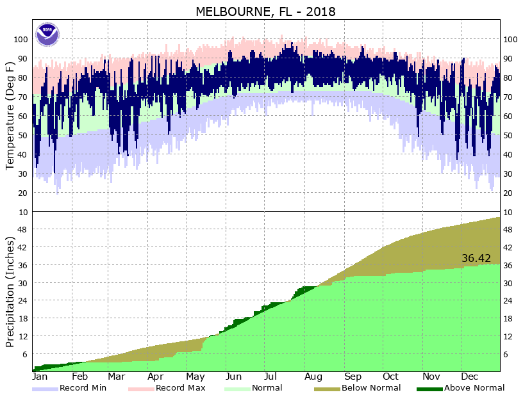Click the 'Record Max' legend text
The height and width of the screenshot is (397, 532).
(x=179, y=388)
